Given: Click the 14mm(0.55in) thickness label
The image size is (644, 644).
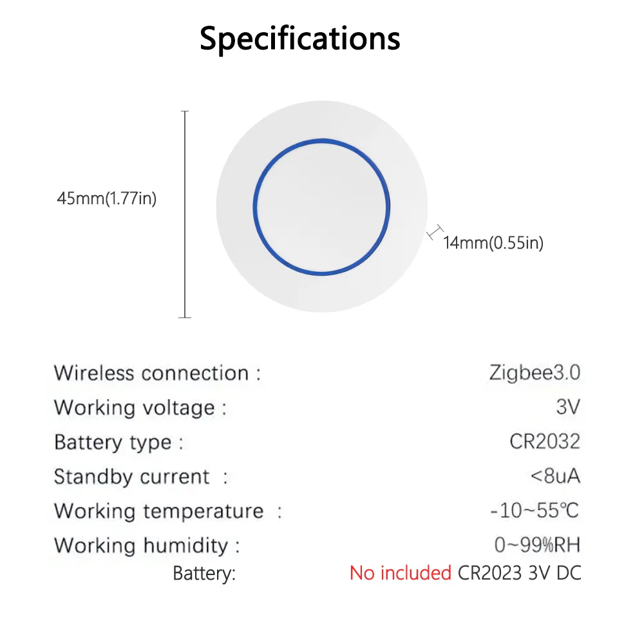Looking at the screenshot, I should click(x=493, y=243).
